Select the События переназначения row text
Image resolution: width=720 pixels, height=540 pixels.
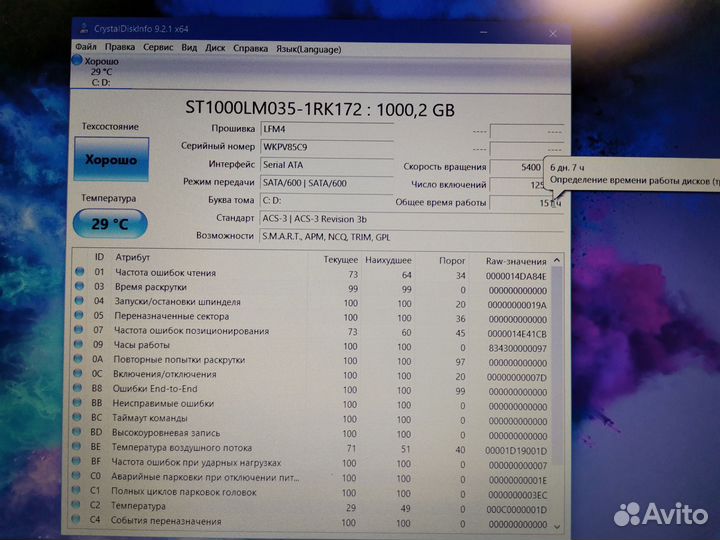pos(166,521)
